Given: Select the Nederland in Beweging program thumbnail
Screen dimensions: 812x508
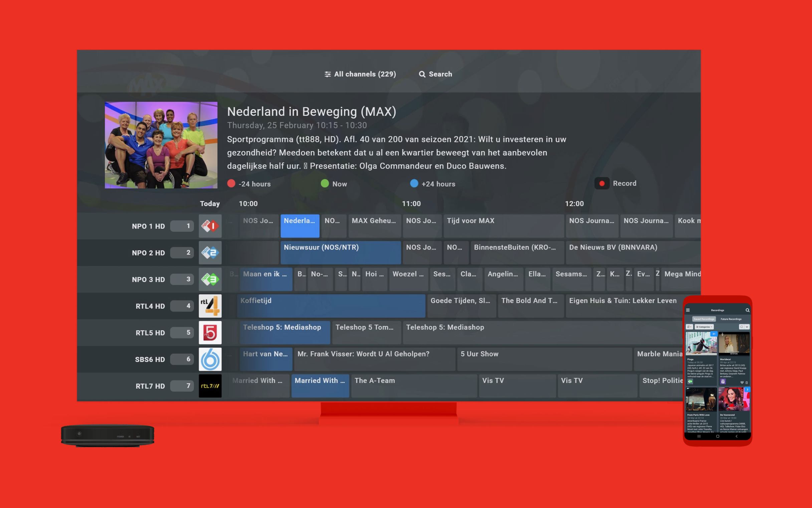Looking at the screenshot, I should pos(161,145).
